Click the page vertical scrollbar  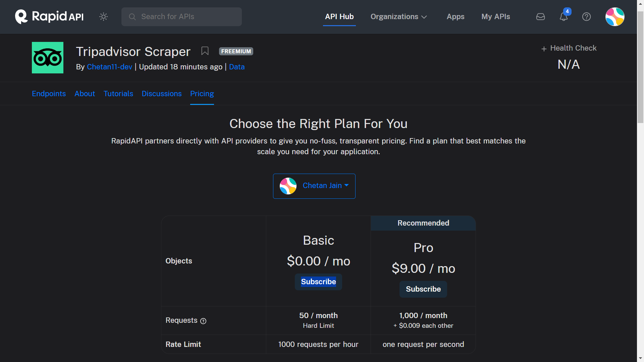point(640,67)
